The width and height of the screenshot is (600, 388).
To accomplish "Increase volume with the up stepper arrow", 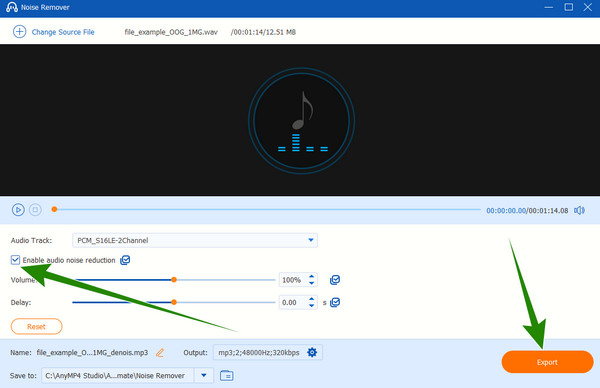I will tap(311, 276).
